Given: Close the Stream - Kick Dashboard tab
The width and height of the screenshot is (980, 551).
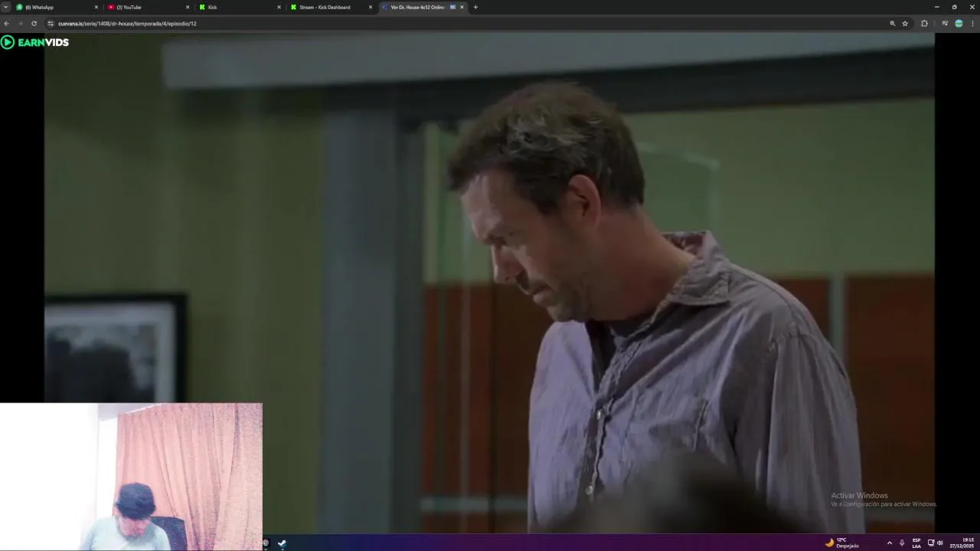Looking at the screenshot, I should point(371,7).
